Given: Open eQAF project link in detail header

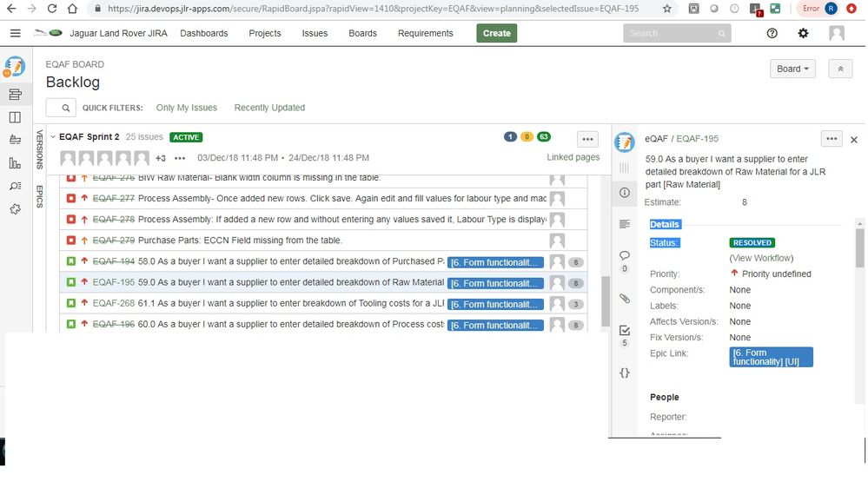Looking at the screenshot, I should tap(656, 139).
